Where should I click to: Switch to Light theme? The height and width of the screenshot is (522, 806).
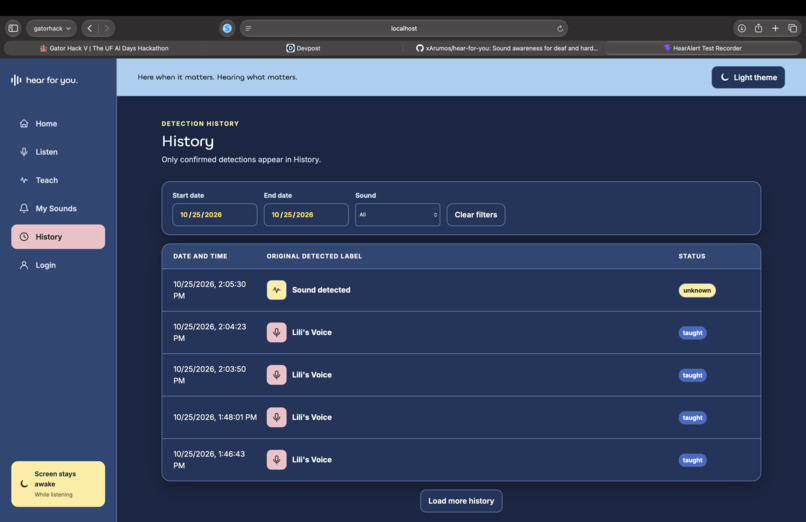point(748,77)
